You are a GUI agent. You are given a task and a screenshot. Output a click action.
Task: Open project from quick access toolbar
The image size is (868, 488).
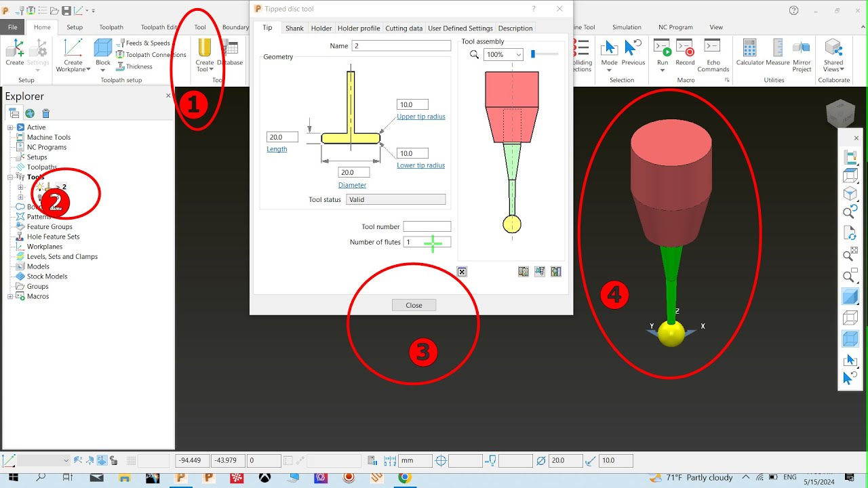coord(54,10)
